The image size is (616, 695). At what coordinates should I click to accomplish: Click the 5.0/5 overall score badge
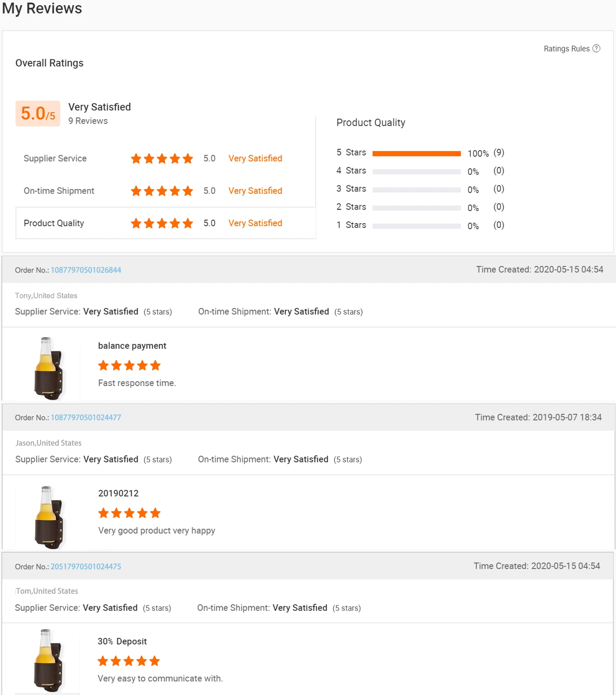click(38, 114)
